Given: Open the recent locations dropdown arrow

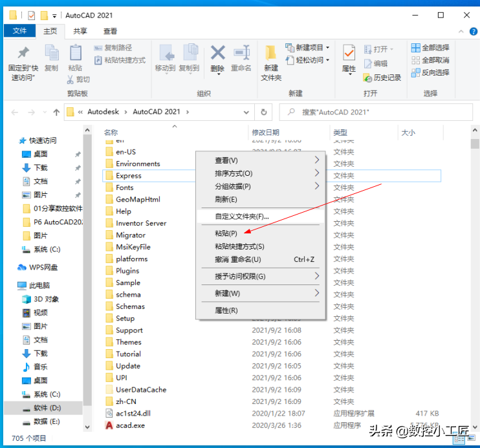Looking at the screenshot, I should point(45,112).
